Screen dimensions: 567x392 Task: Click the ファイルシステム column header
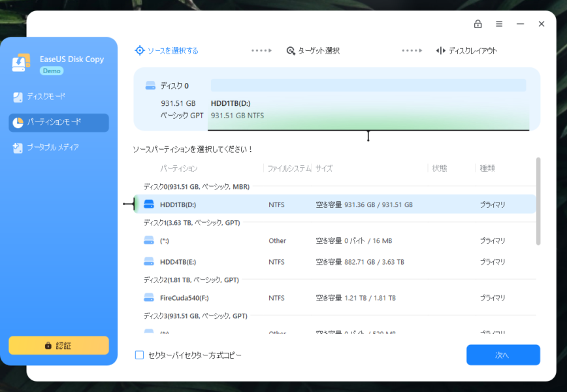point(289,169)
